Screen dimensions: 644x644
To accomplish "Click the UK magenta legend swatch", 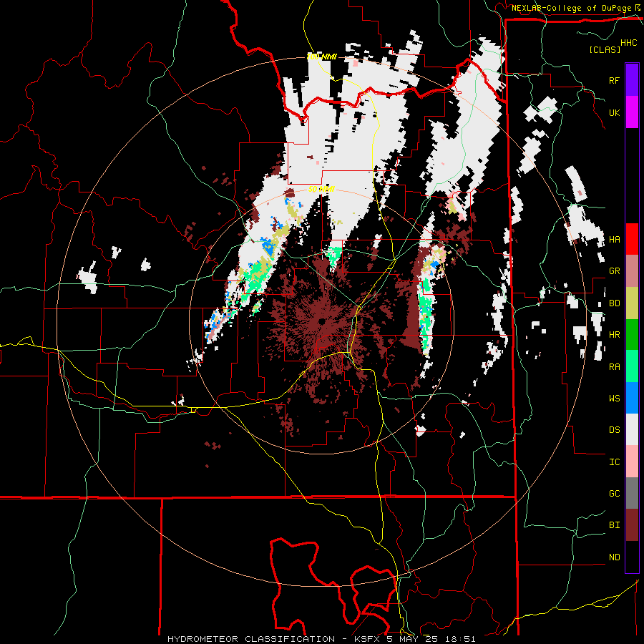I will coord(632,112).
